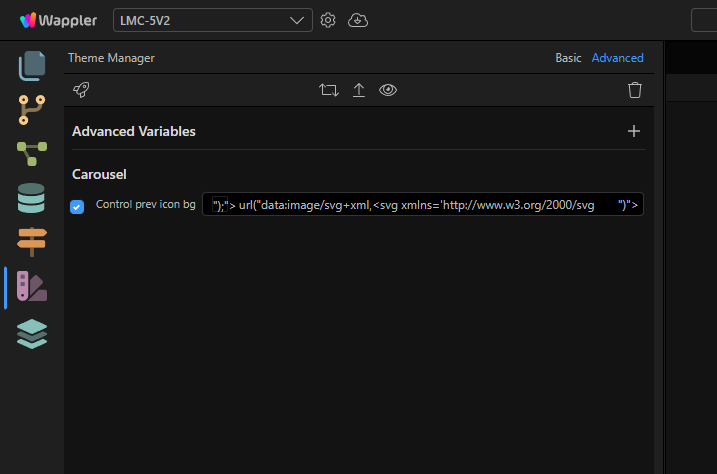Switch to the Advanced tab

click(x=617, y=58)
